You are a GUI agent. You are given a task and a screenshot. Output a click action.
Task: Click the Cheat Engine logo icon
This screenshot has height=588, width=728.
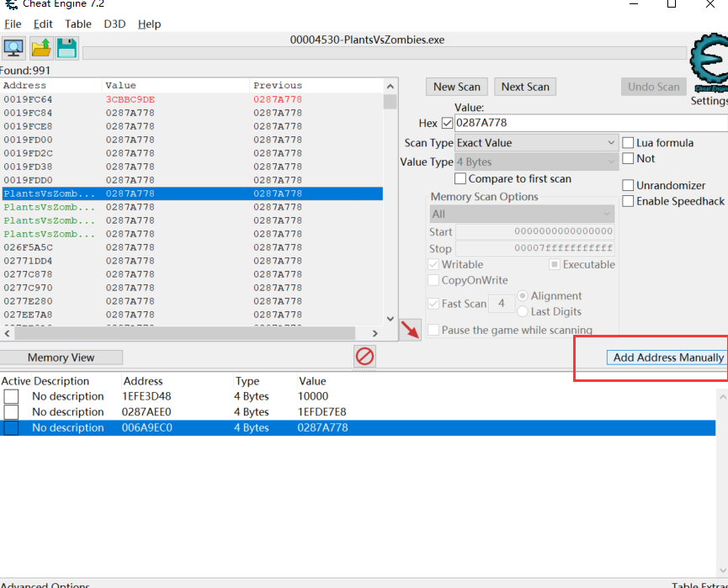[709, 62]
